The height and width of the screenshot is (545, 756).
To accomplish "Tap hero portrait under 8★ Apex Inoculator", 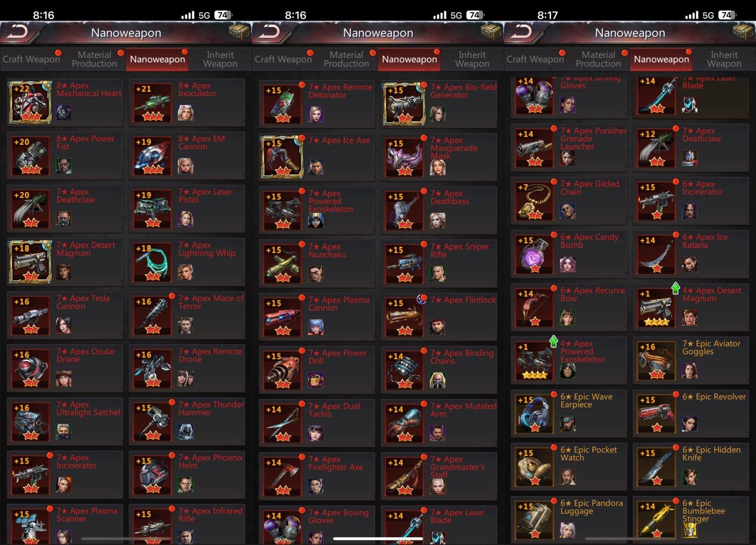I will click(x=185, y=113).
